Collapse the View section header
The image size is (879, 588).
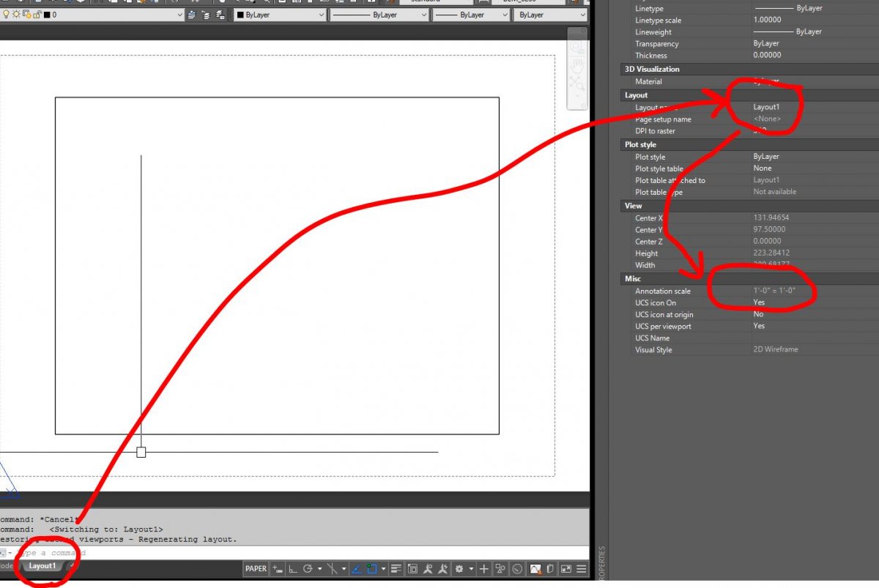coord(749,206)
